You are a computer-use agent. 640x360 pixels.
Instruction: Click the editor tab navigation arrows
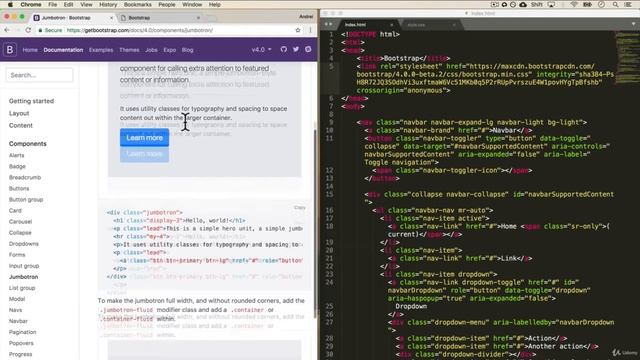[x=328, y=24]
